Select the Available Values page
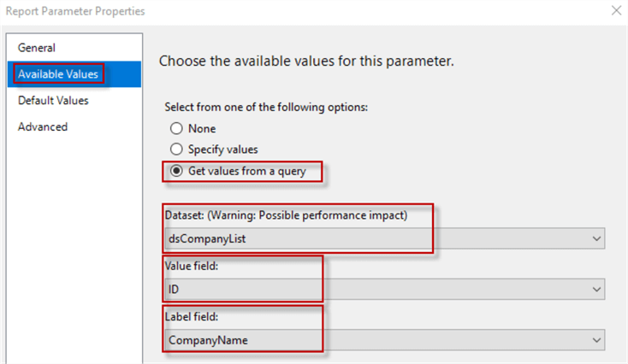 [x=58, y=74]
